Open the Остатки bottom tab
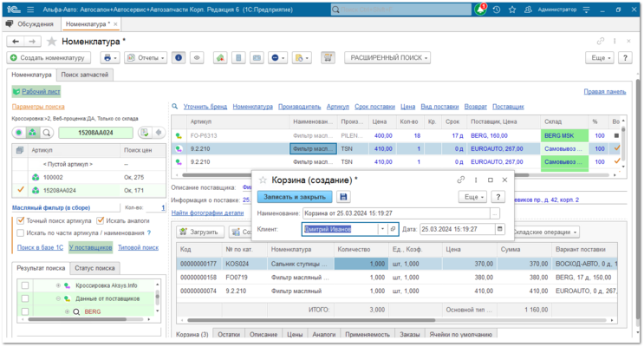Screen dimensions: 644x347 click(x=229, y=334)
